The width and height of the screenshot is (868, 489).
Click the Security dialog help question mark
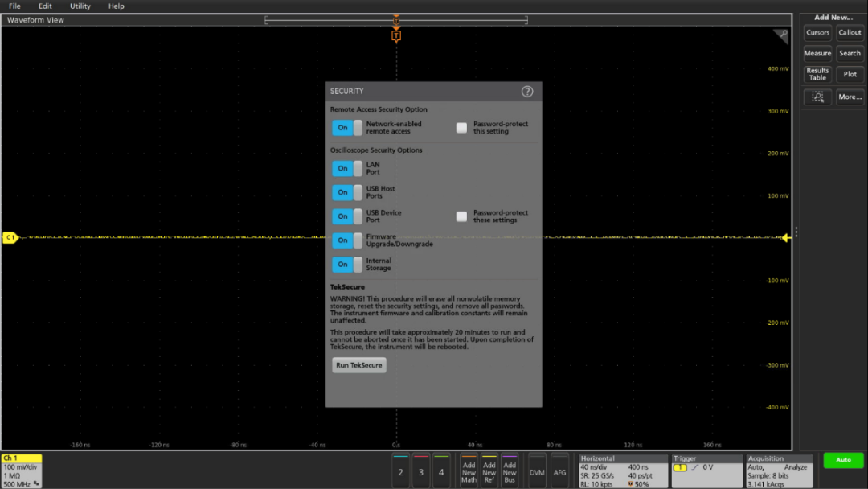click(527, 92)
